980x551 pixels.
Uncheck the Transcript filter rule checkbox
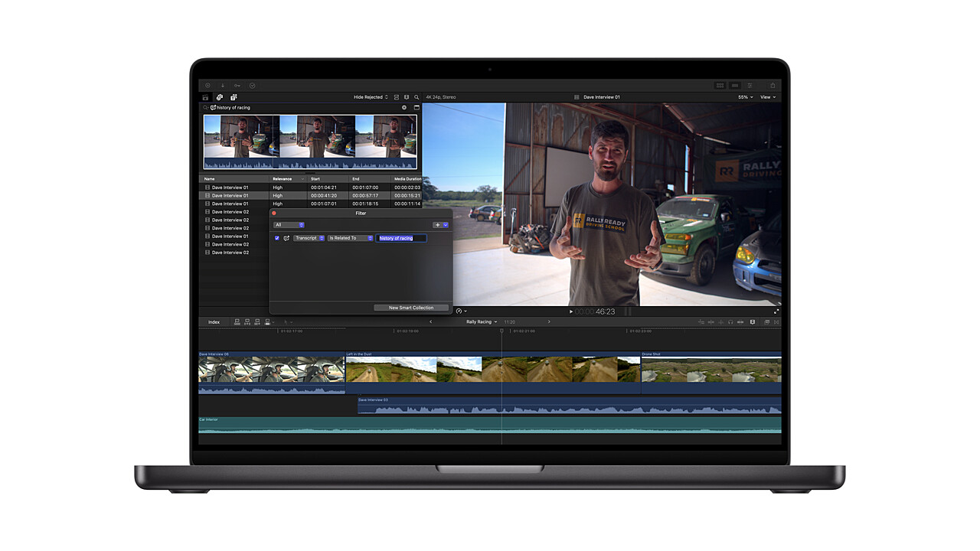pos(277,238)
